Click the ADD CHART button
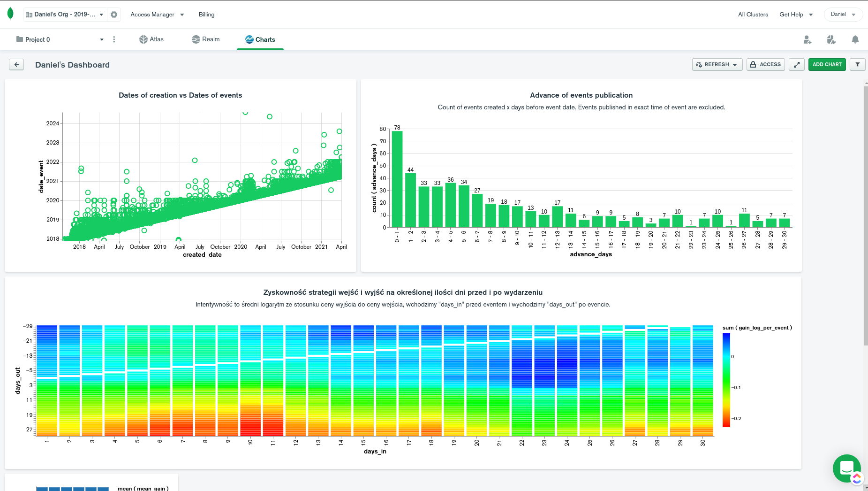 tap(827, 65)
